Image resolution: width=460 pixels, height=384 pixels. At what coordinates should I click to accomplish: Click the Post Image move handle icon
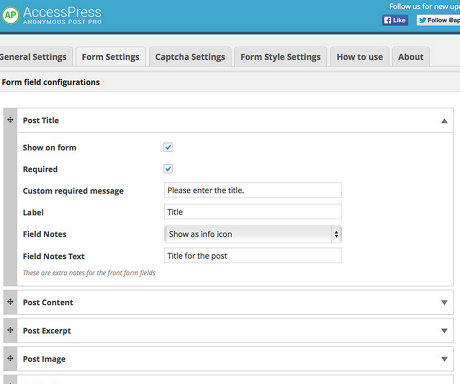[10, 358]
